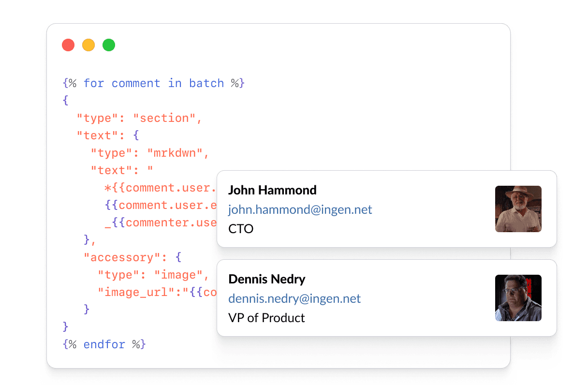The image size is (588, 385).
Task: Click the for comment in batch line
Action: (x=154, y=83)
